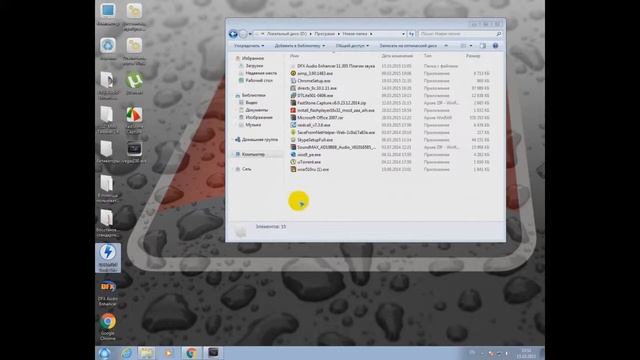The height and width of the screenshot is (360, 640).
Task: Select Видео library in navigation pane
Action: (x=251, y=102)
